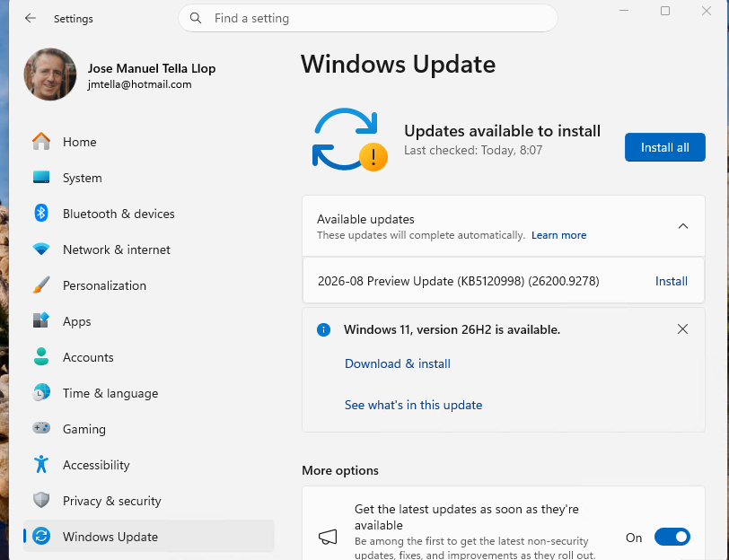Viewport: 729px width, 560px height.
Task: Select Personalization in sidebar
Action: point(149,284)
